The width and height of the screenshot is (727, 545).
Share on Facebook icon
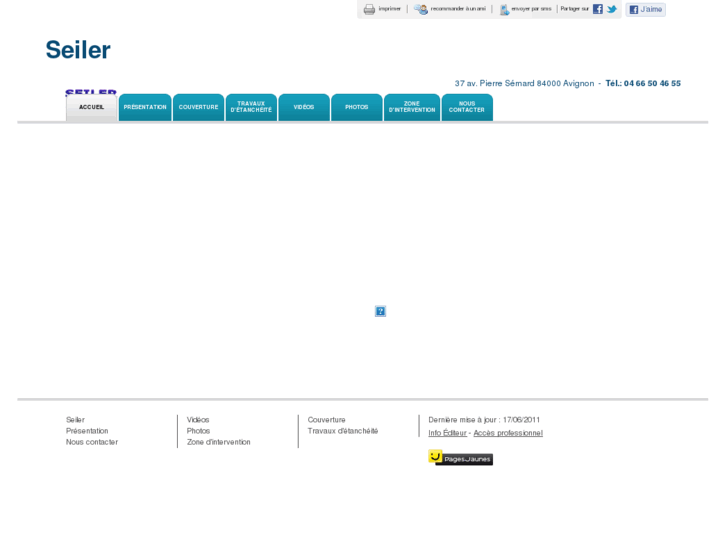coord(598,9)
